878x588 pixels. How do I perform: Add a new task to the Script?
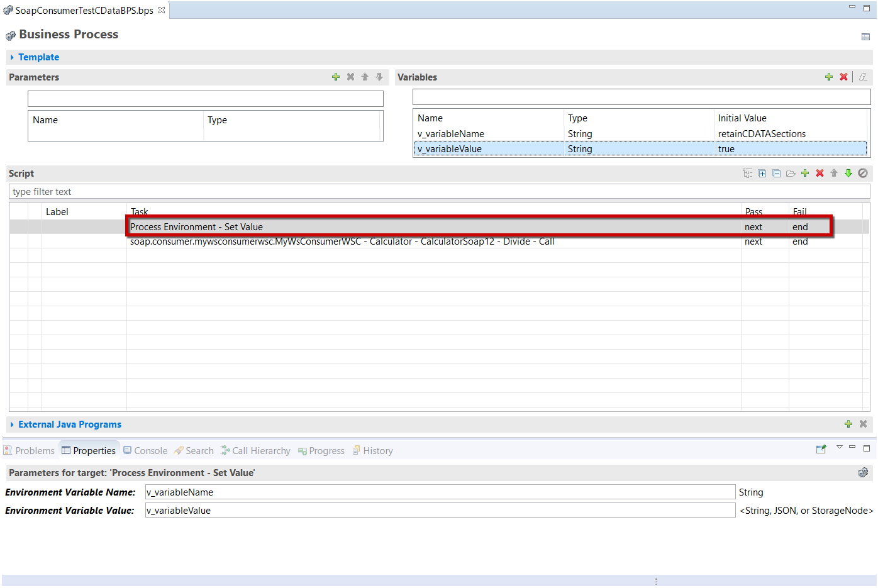pos(805,173)
